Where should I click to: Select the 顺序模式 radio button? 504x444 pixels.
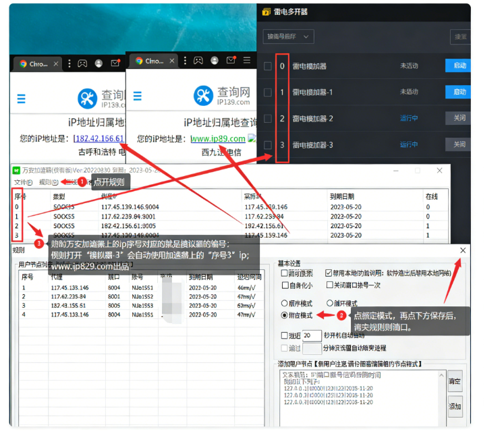click(284, 303)
